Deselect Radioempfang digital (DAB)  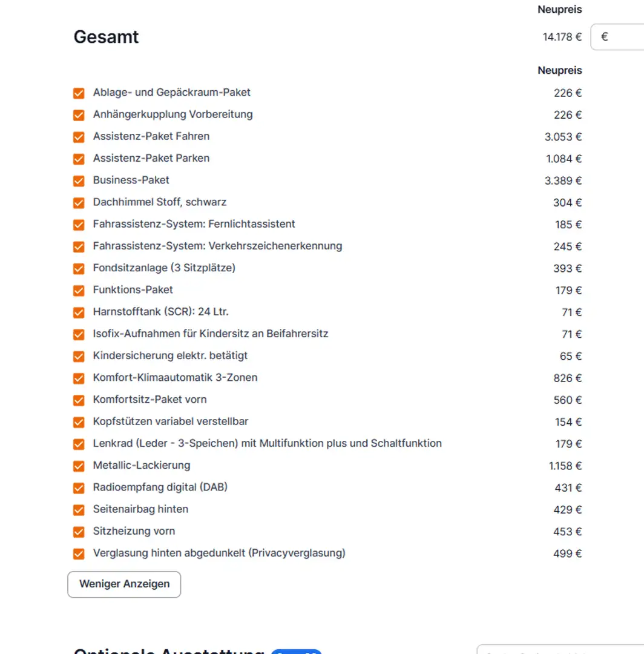coord(79,488)
